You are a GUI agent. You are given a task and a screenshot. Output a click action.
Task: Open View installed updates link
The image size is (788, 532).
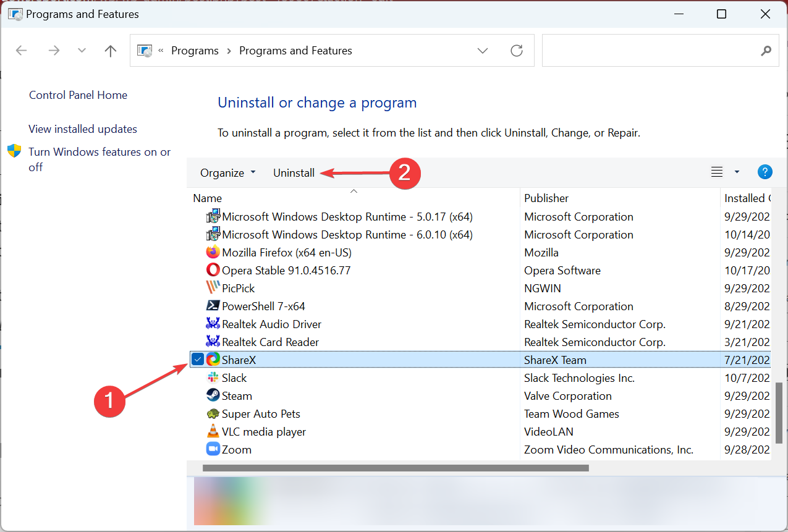coord(83,129)
